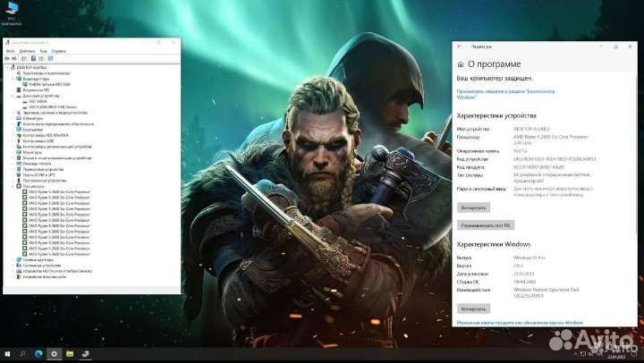Launch Microsoft Edge from taskbar
Screen dimensions: 644x363
click(38, 354)
